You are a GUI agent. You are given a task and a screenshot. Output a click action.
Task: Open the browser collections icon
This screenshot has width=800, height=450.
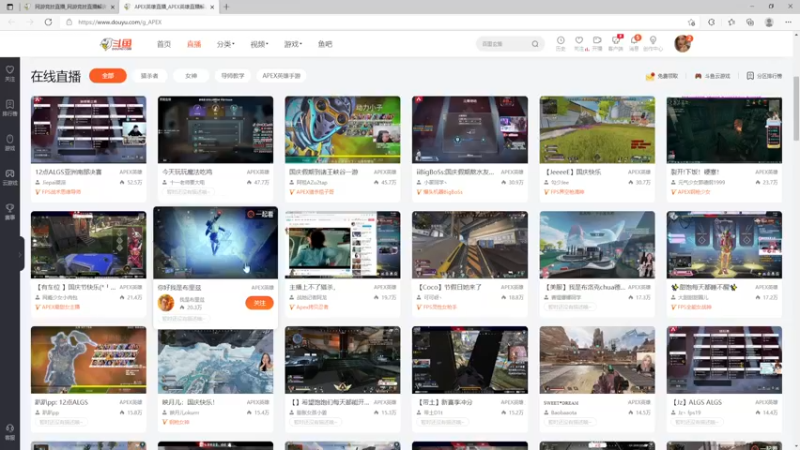pyautogui.click(x=749, y=22)
